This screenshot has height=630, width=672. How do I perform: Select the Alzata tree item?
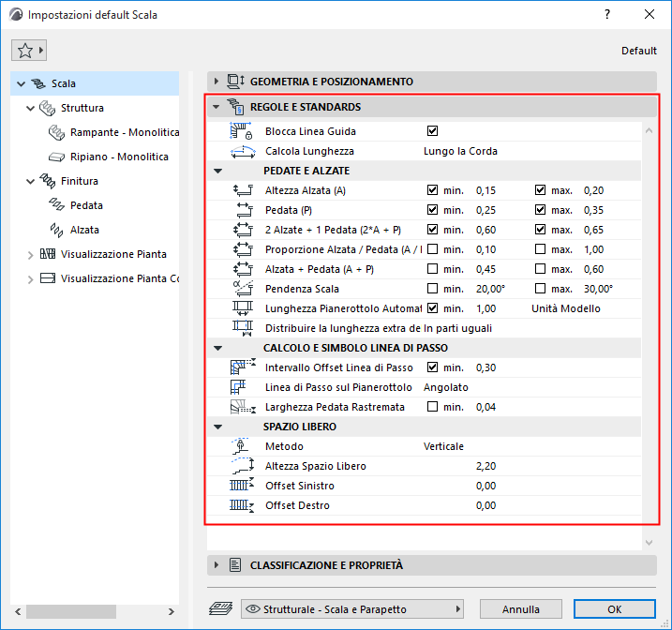click(x=84, y=230)
